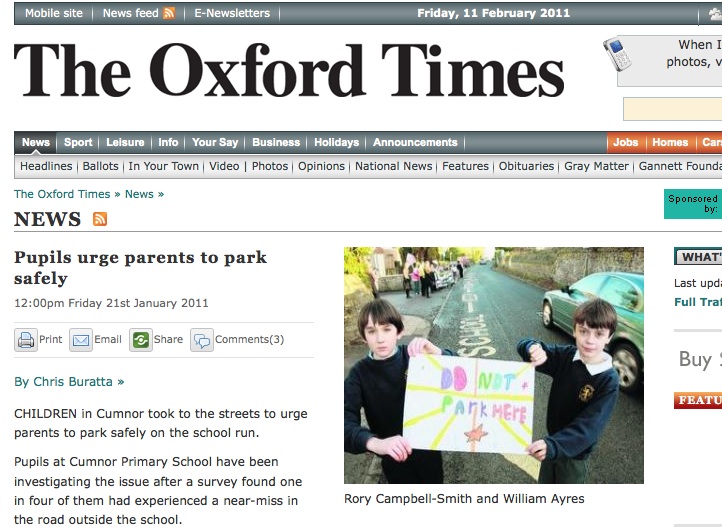Open the orange Jobs tab

626,142
